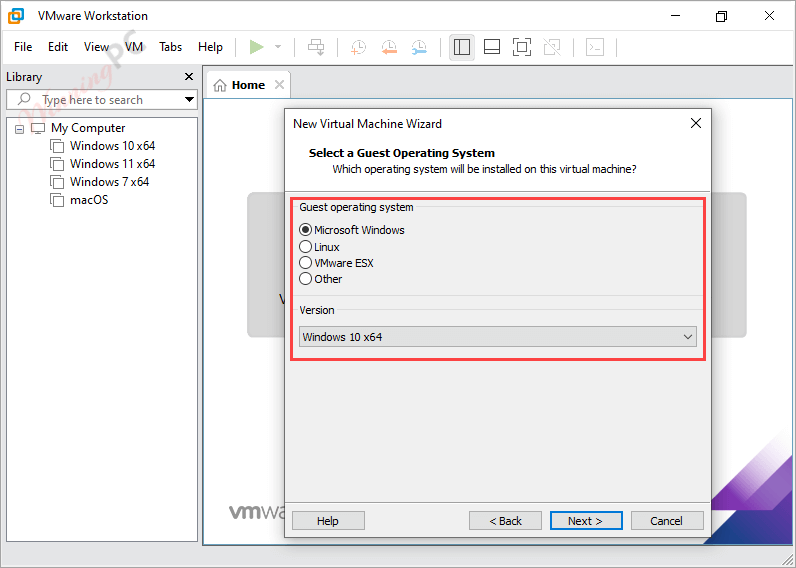The image size is (796, 568).
Task: Click the VMware Workstation app logo icon
Action: pyautogui.click(x=16, y=16)
